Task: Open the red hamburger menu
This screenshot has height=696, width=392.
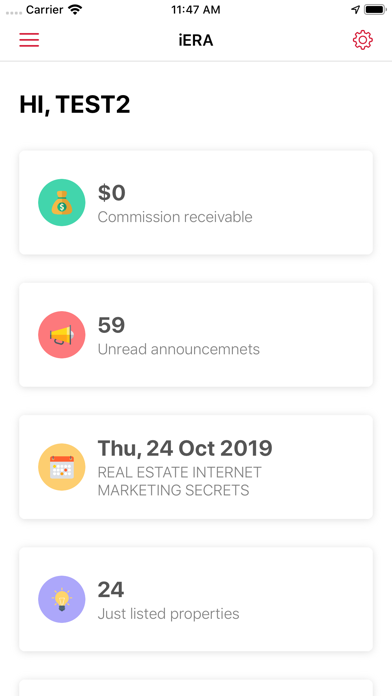Action: [29, 40]
